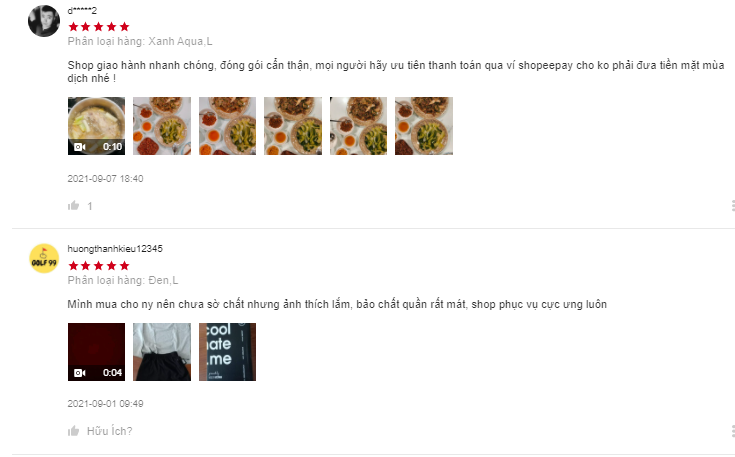
Task: Open the d*****2 reviewer avatar
Action: coord(44,21)
